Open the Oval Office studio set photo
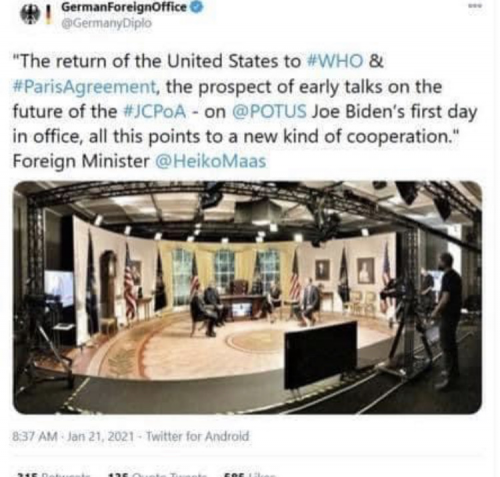The height and width of the screenshot is (477, 500). point(247,297)
